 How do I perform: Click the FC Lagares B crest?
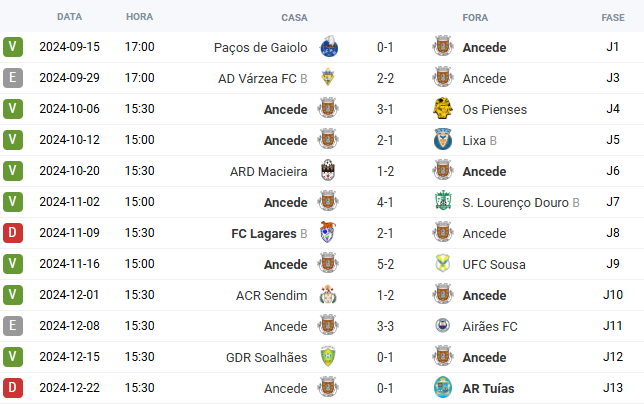click(x=328, y=232)
